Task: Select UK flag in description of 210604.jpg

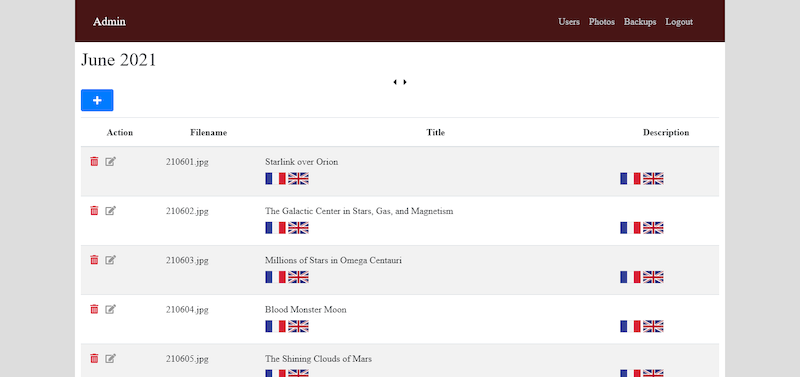Action: point(653,326)
